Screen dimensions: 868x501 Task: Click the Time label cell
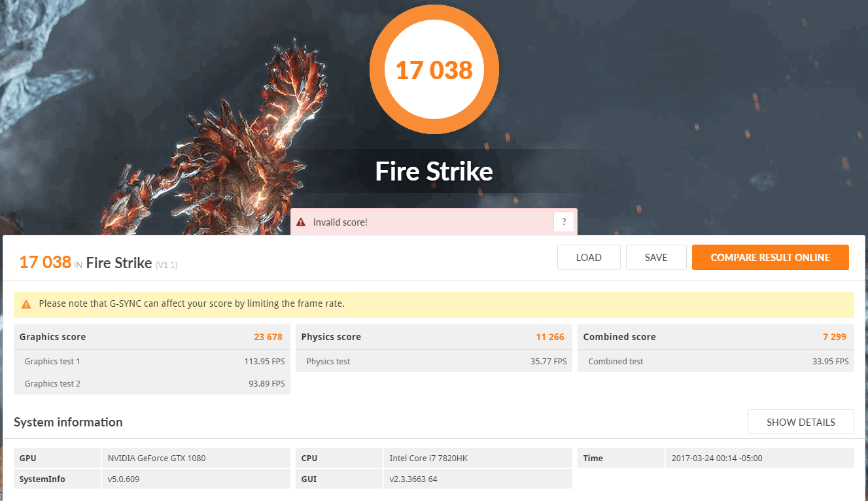pyautogui.click(x=621, y=458)
